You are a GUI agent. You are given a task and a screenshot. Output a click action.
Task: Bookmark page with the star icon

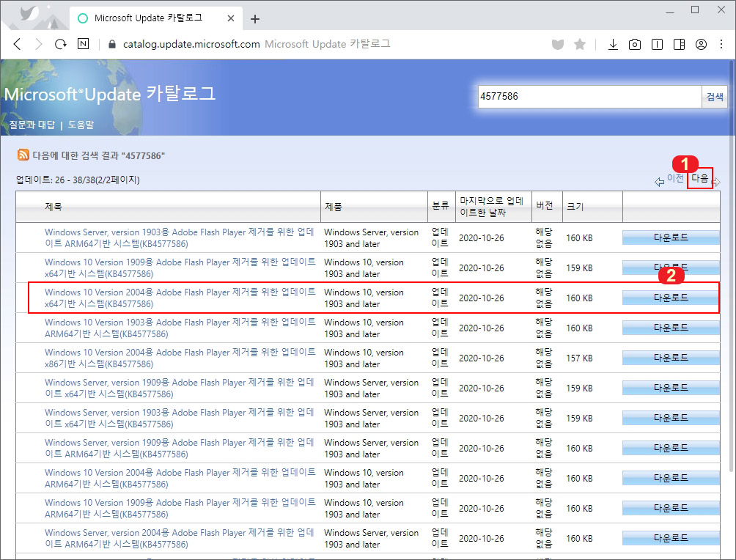pos(580,44)
